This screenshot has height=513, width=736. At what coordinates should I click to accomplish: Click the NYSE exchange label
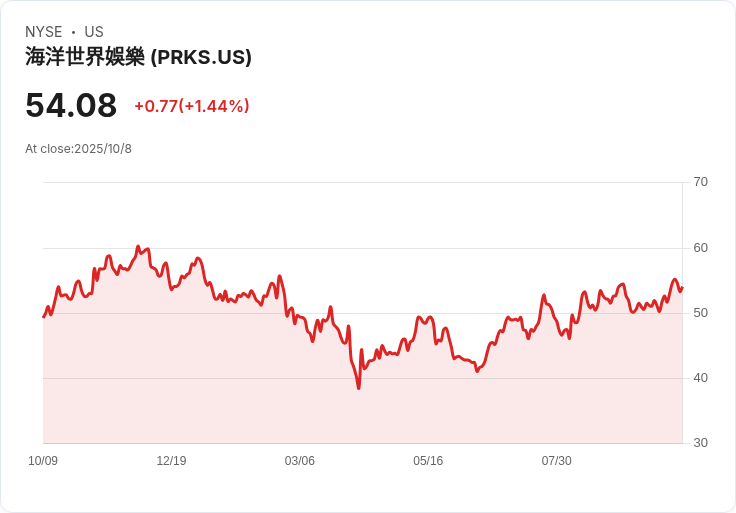pyautogui.click(x=44, y=32)
